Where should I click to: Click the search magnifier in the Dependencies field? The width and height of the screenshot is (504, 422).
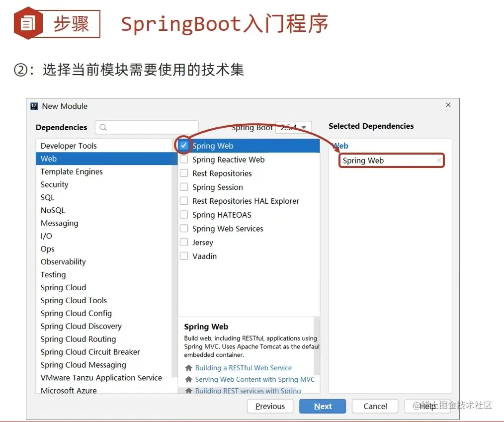102,127
